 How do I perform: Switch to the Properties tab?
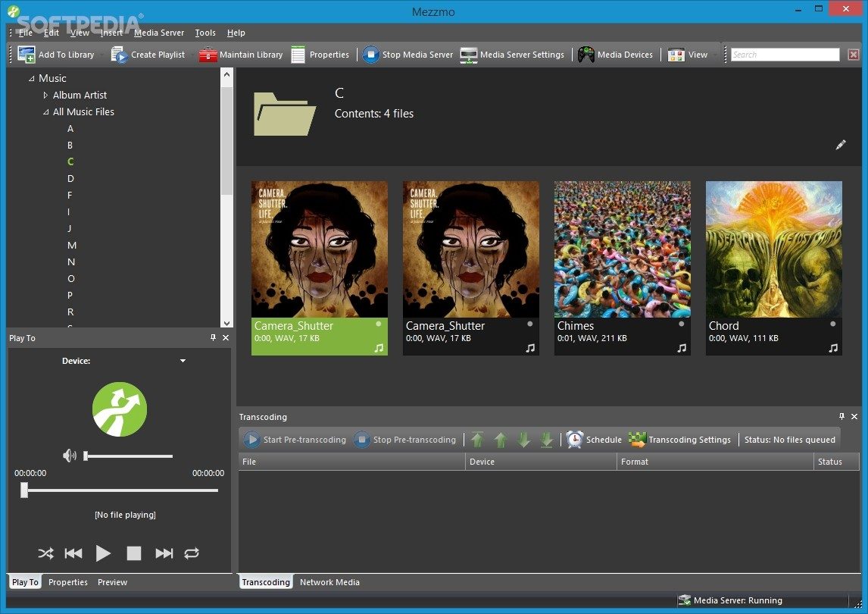(68, 582)
